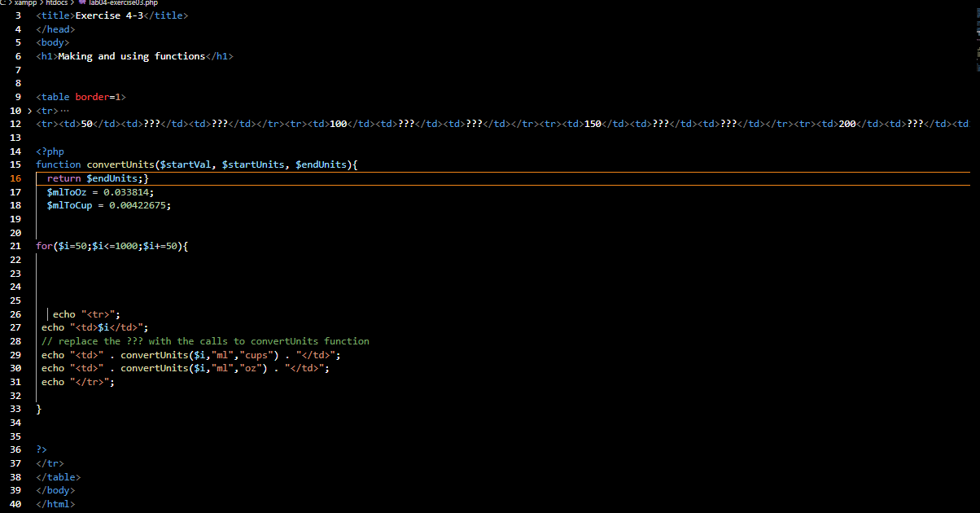Click the '$mlToCup' variable on line 18
Viewport: 980px width, 513px height.
click(x=69, y=205)
